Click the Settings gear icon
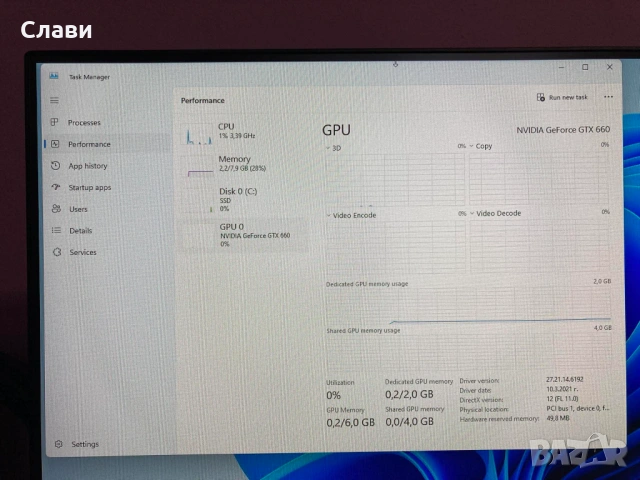The height and width of the screenshot is (480, 640). 59,444
